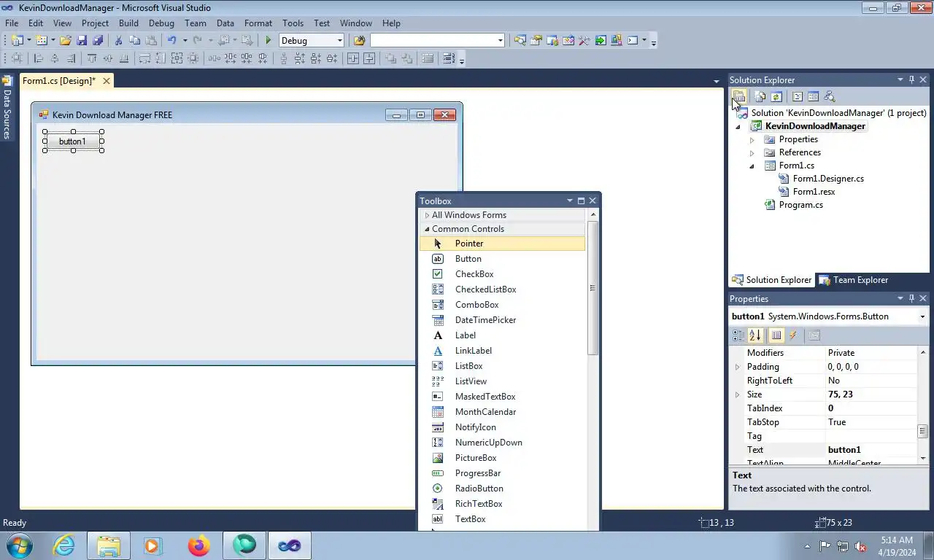The image size is (934, 560).
Task: Select Program.cs in Solution Explorer
Action: [800, 205]
